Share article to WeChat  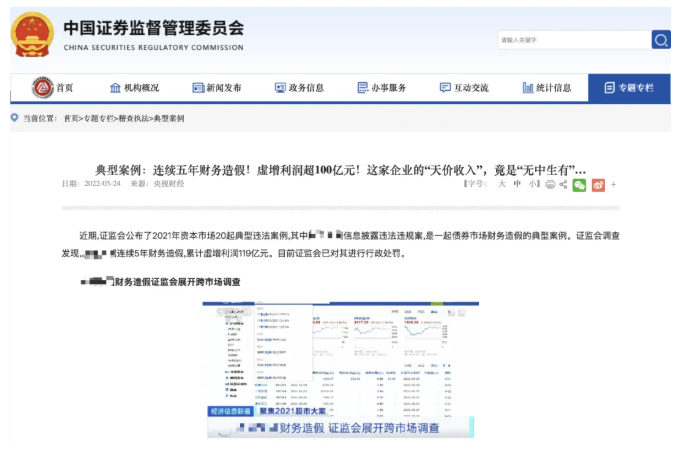pyautogui.click(x=579, y=184)
